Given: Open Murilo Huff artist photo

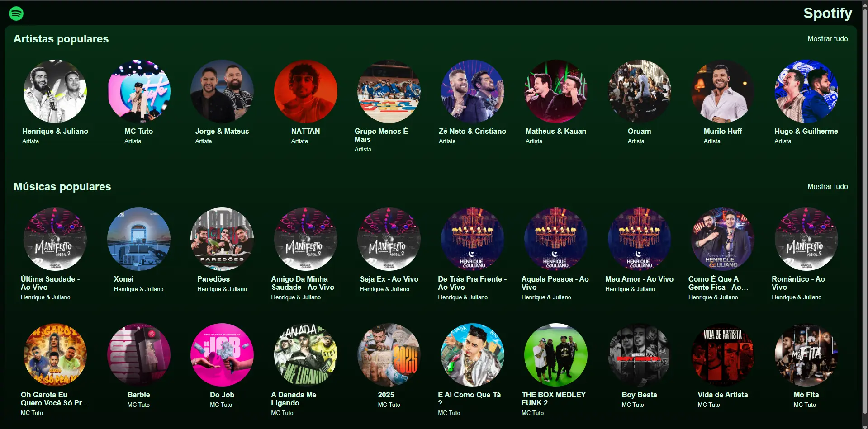Looking at the screenshot, I should click(x=723, y=91).
